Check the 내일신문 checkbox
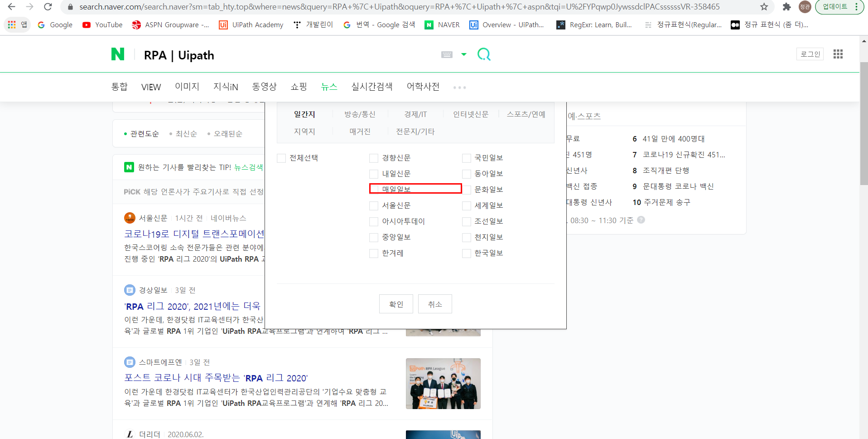The height and width of the screenshot is (439, 868). [x=374, y=174]
